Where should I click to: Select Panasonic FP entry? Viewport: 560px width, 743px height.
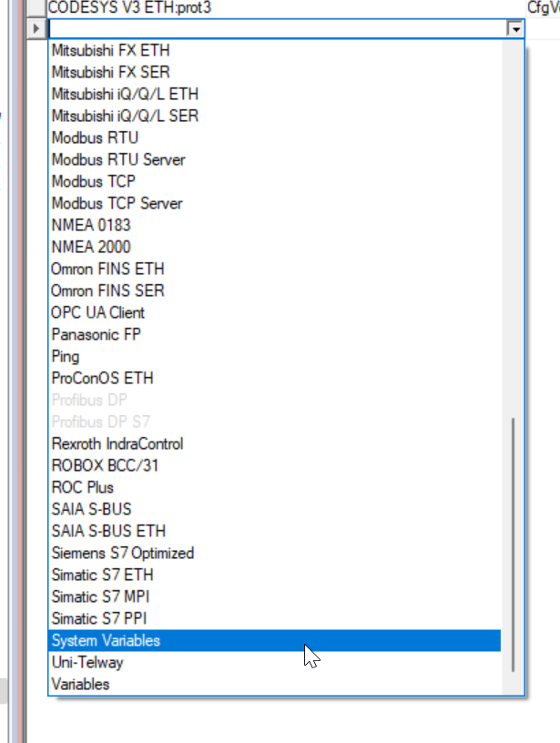(275, 334)
